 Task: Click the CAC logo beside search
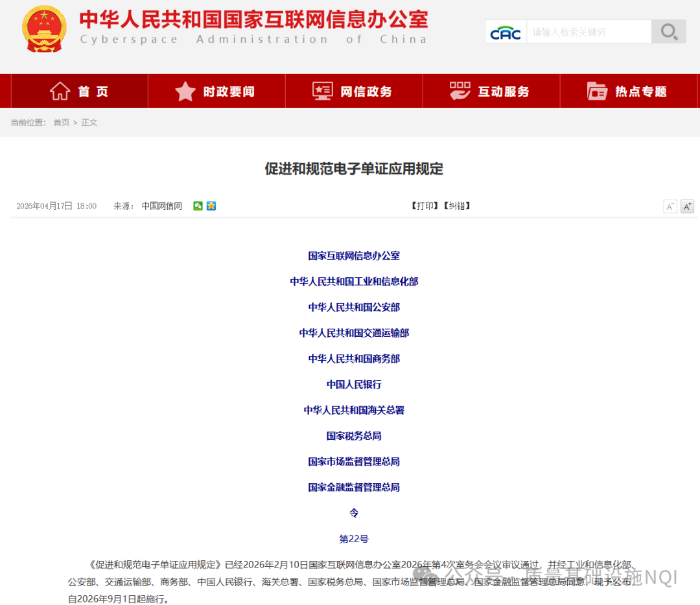506,32
